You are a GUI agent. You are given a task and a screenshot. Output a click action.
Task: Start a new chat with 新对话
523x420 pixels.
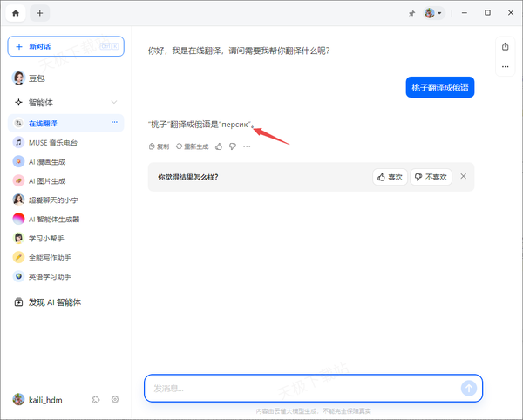click(x=65, y=46)
